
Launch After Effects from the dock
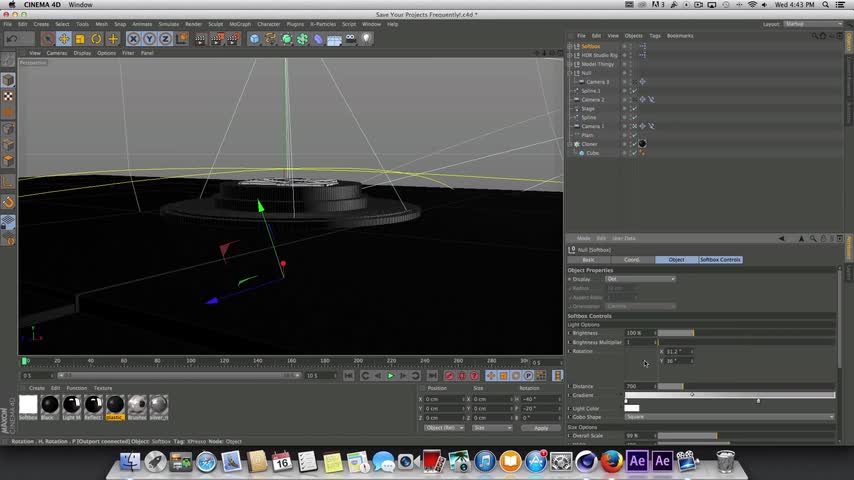point(637,461)
